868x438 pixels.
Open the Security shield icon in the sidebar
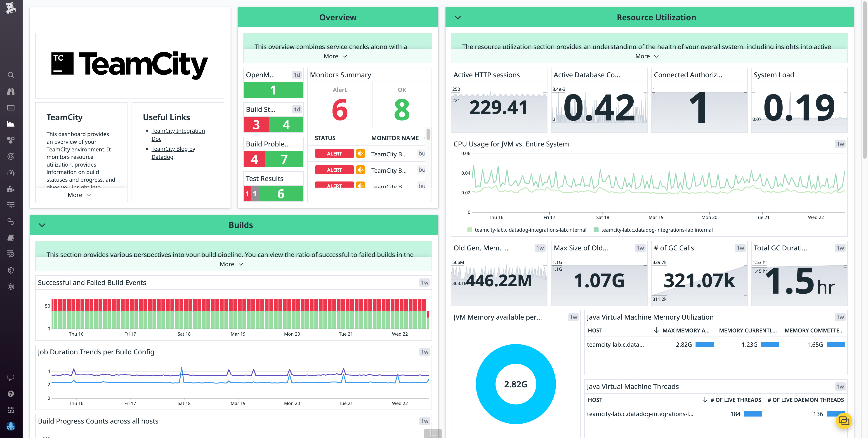pos(11,270)
